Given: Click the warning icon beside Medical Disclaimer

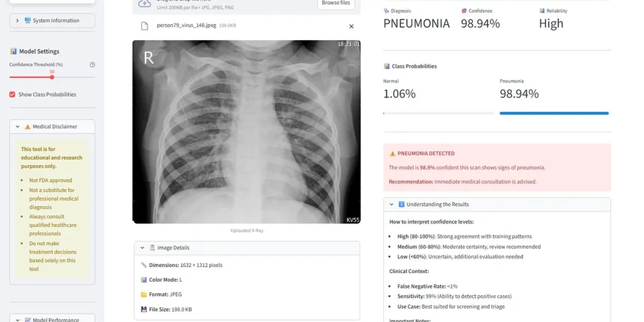Looking at the screenshot, I should pyautogui.click(x=28, y=127).
